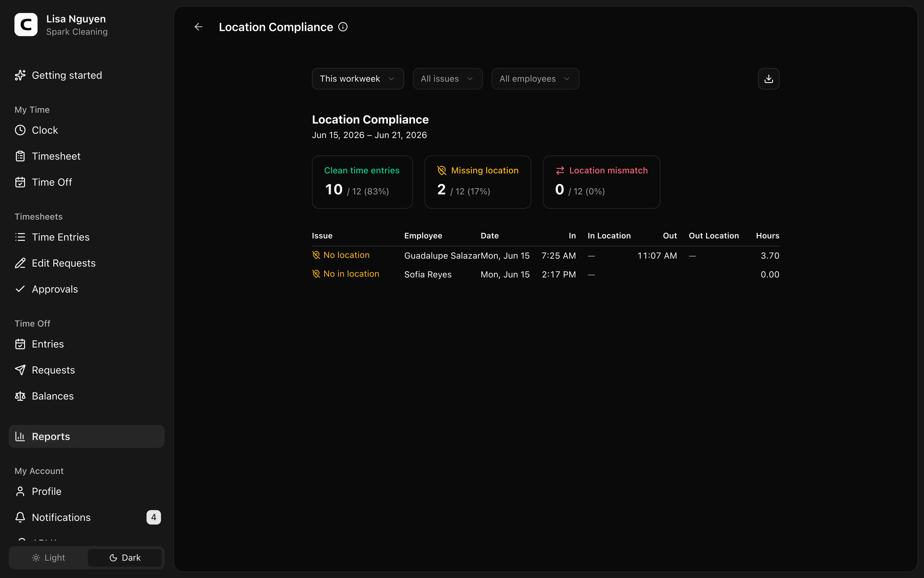924x578 pixels.
Task: Click the Reports bar chart icon
Action: click(20, 436)
